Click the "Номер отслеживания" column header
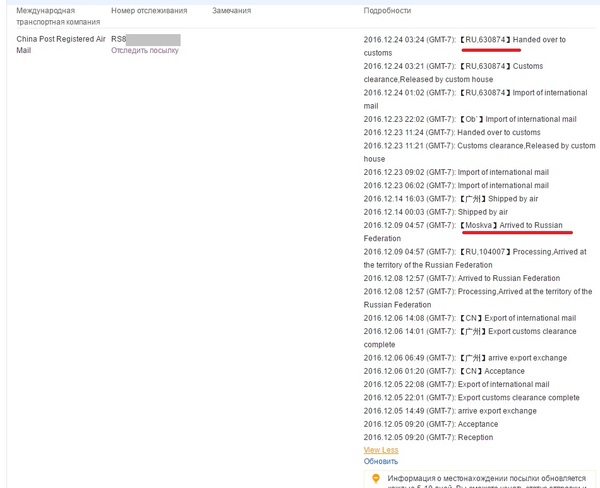 tap(151, 11)
